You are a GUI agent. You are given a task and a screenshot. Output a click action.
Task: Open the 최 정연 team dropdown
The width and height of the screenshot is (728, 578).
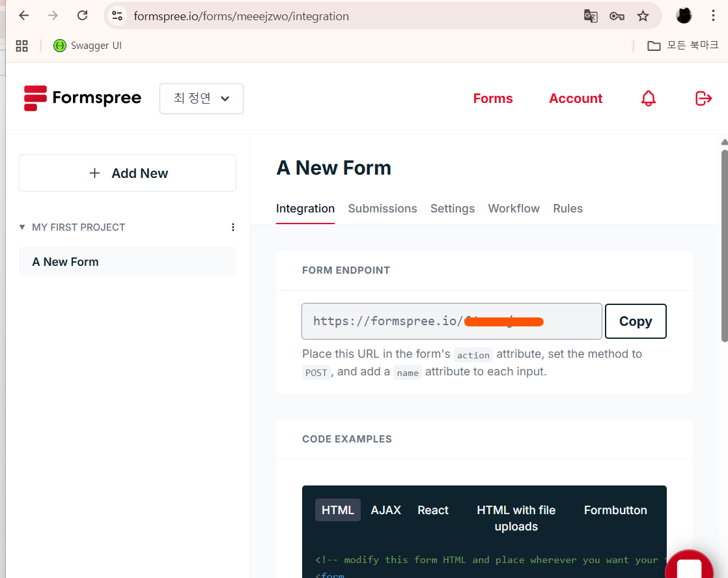201,98
